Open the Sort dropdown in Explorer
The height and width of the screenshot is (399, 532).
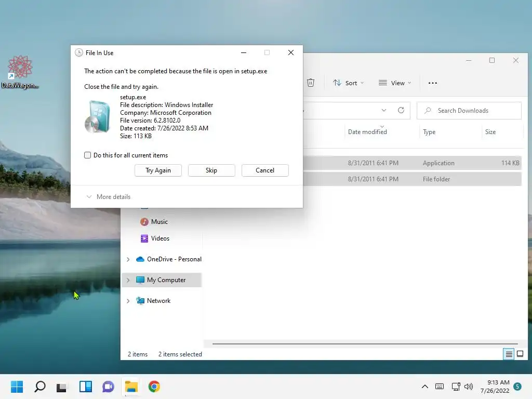click(x=348, y=83)
